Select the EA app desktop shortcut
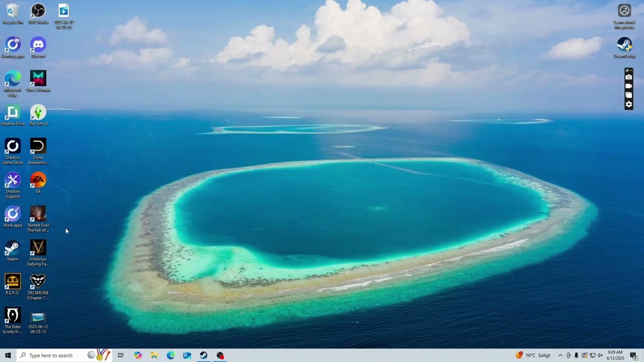Viewport: 644px width, 362px height. pos(38,182)
